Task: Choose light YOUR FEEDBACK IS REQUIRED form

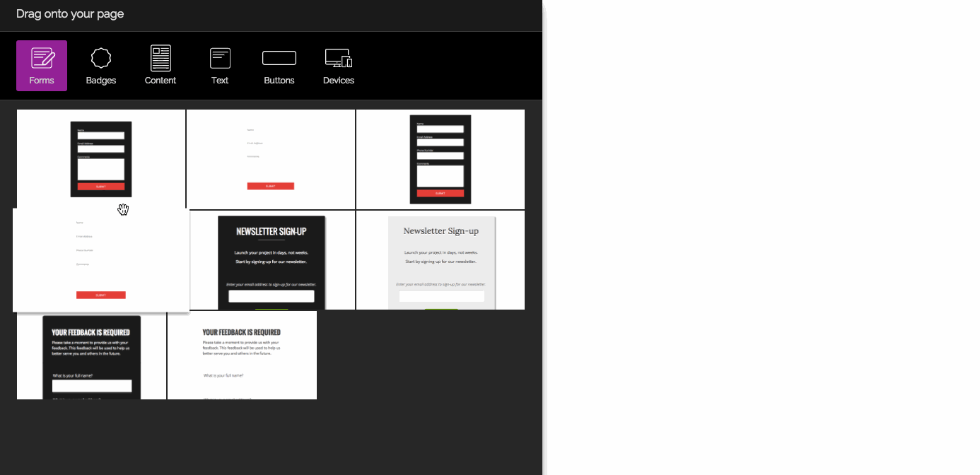Action: pyautogui.click(x=243, y=356)
